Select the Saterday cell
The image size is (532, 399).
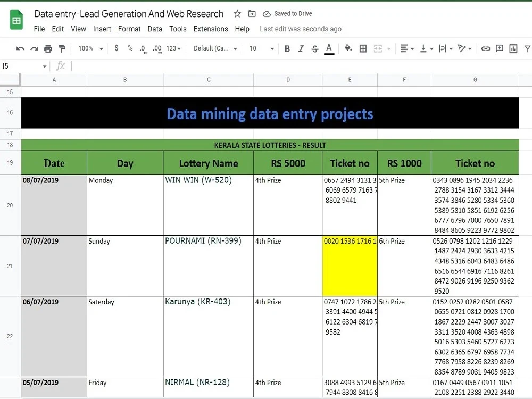(x=125, y=337)
